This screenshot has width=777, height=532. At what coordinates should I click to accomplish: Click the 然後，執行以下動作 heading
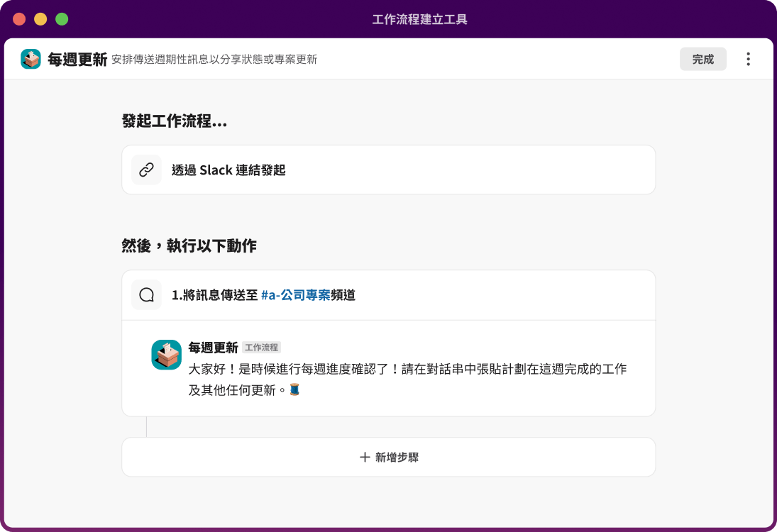tap(189, 245)
